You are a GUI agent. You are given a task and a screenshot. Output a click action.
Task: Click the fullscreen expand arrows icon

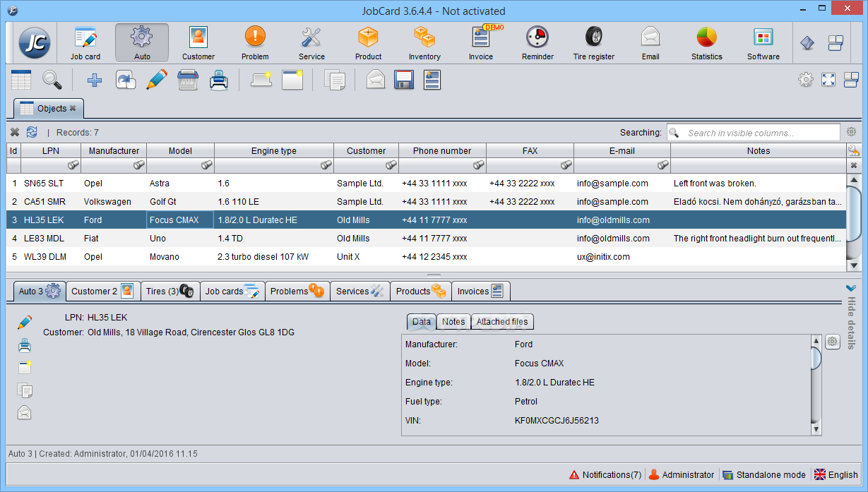click(x=828, y=80)
